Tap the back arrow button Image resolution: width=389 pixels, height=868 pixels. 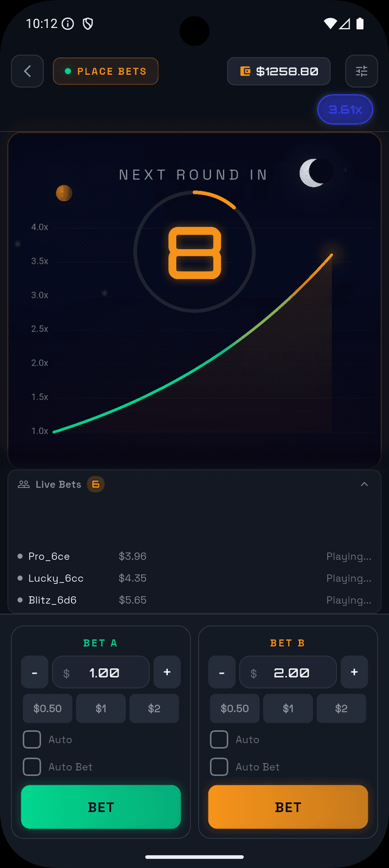point(27,72)
